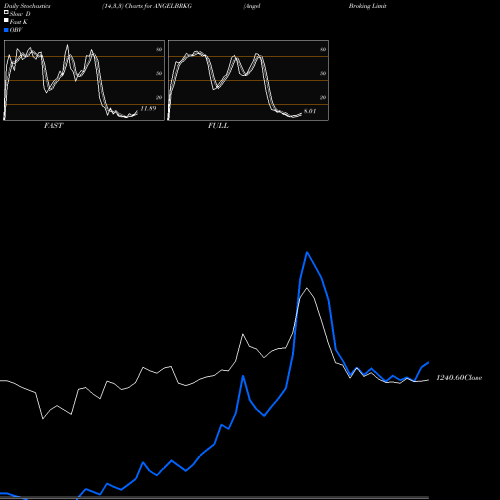Click the Slow D legend swatch
This screenshot has height=500, width=500.
tap(6, 12)
